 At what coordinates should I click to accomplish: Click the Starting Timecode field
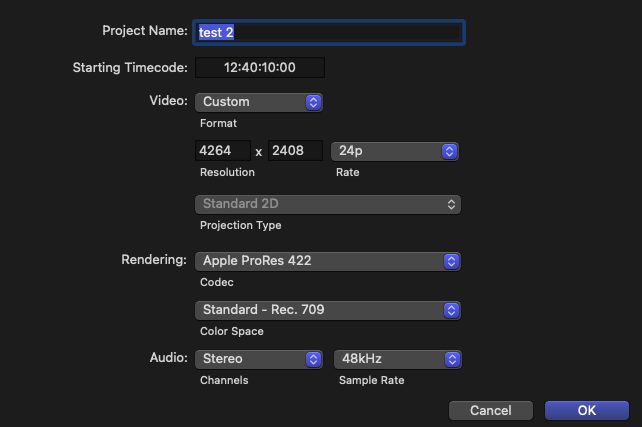(x=260, y=67)
